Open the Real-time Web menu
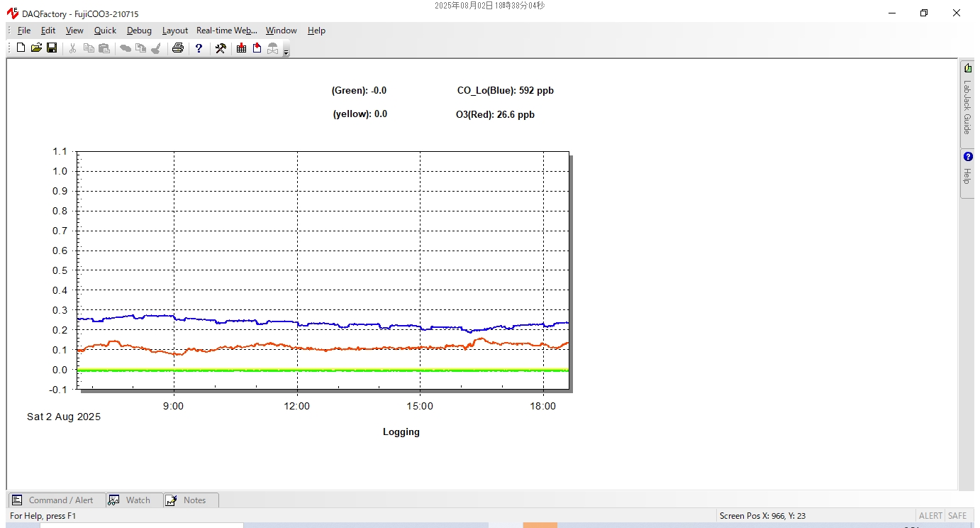 [227, 31]
